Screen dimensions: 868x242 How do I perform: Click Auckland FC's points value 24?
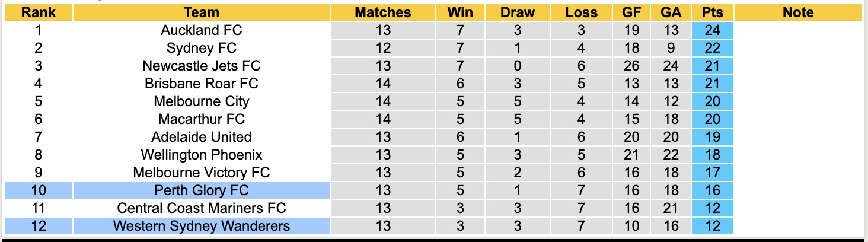click(x=712, y=30)
